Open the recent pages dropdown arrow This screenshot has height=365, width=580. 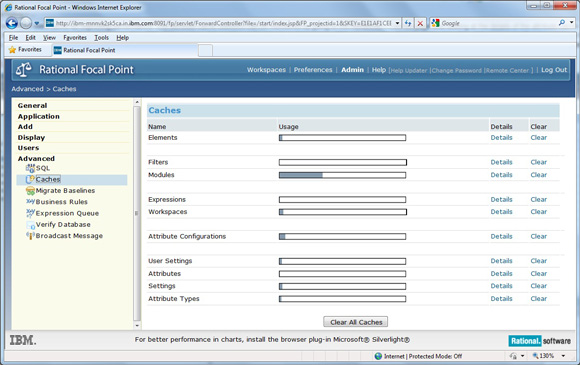[37, 23]
